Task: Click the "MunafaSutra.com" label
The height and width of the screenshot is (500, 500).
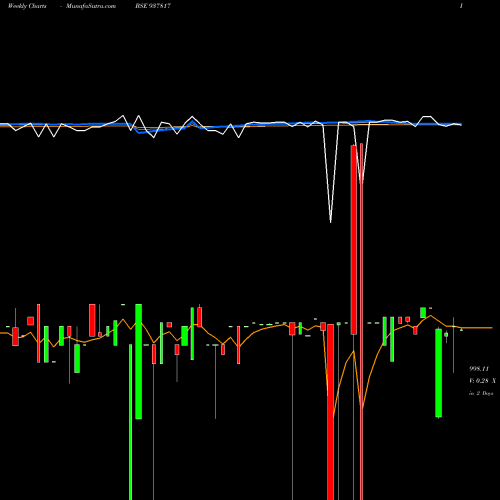Action: 91,6
